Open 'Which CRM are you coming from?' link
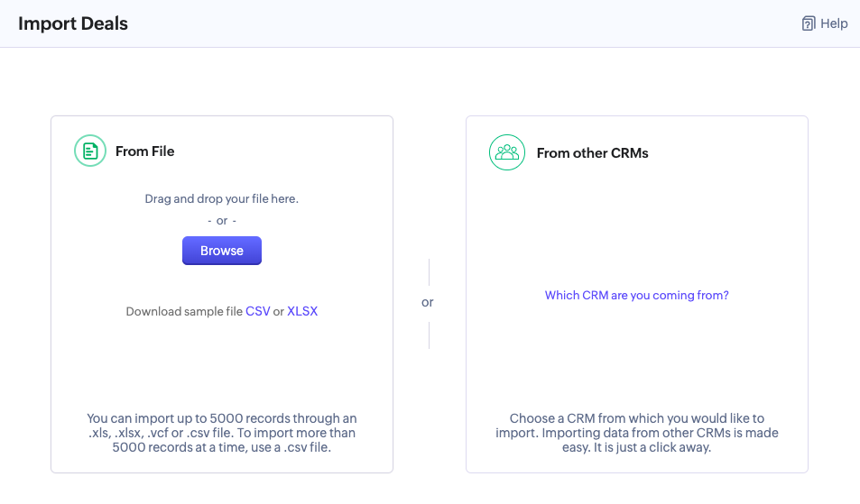Image resolution: width=860 pixels, height=504 pixels. pos(636,296)
